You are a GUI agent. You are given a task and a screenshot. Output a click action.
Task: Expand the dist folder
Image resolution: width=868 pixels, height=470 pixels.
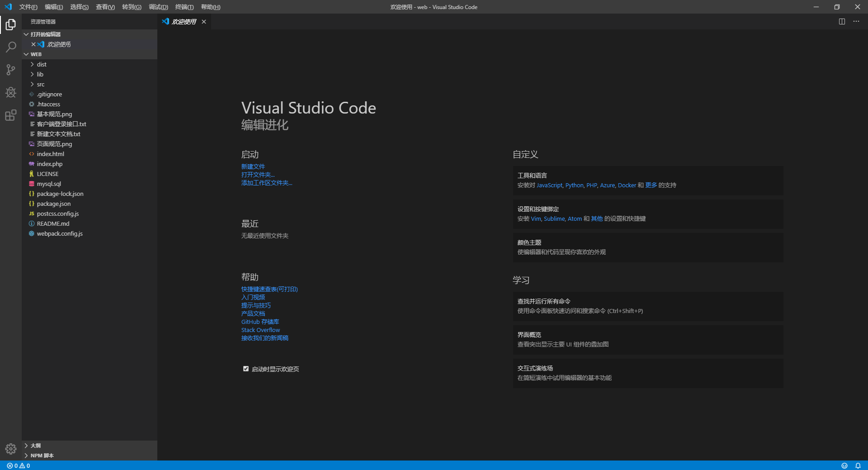(42, 64)
